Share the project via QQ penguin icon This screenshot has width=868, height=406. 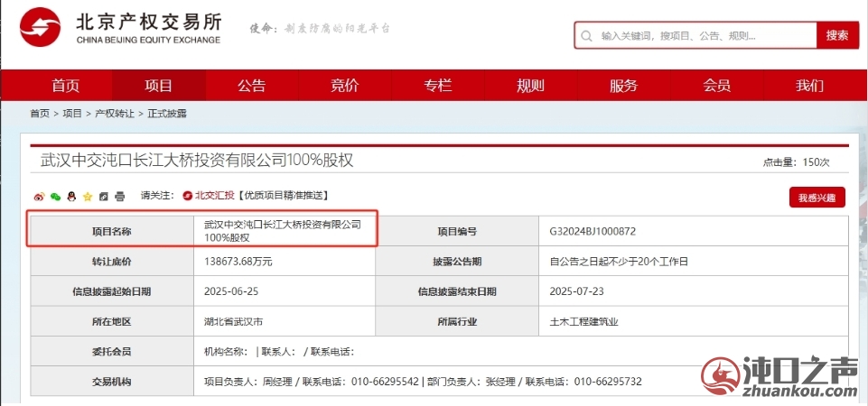click(70, 197)
